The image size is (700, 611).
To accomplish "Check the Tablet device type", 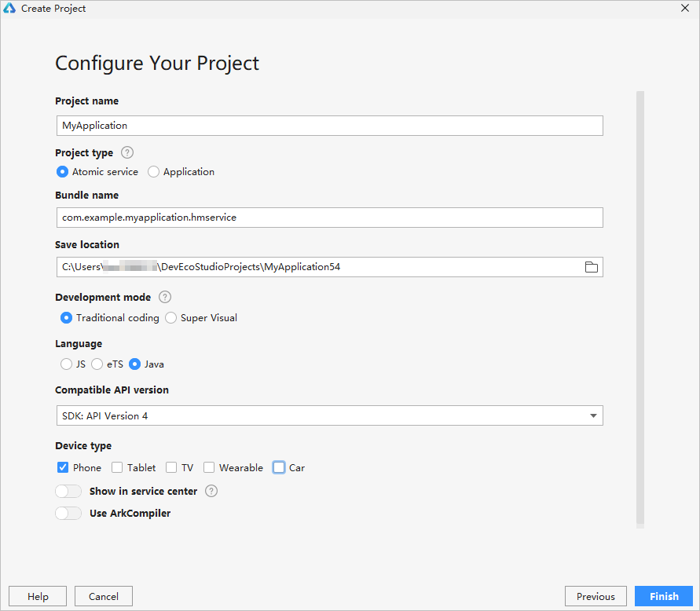I will (117, 467).
